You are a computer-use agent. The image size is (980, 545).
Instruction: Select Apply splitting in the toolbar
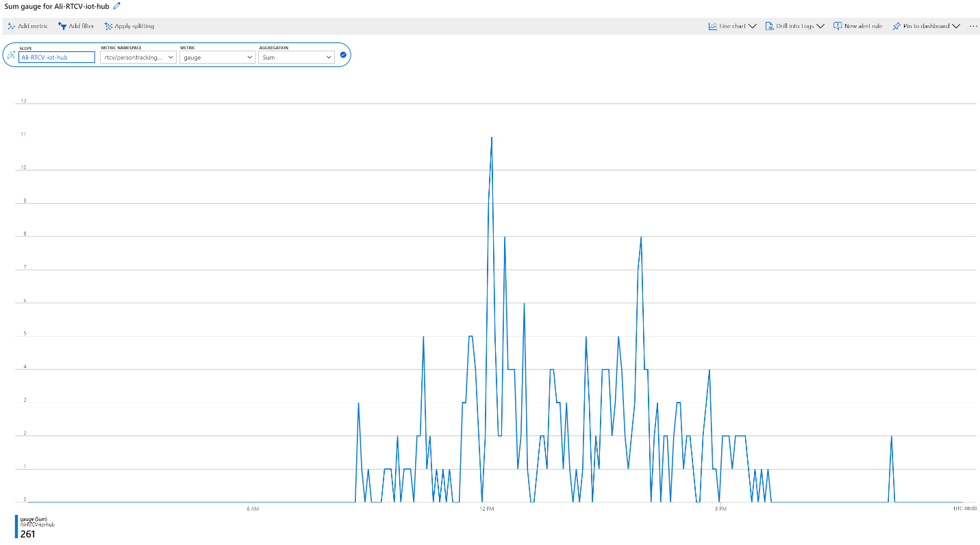point(129,26)
